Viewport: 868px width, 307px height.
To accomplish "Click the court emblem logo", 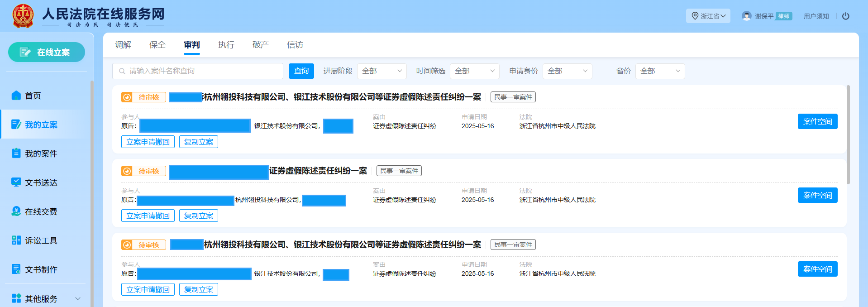I will (23, 16).
